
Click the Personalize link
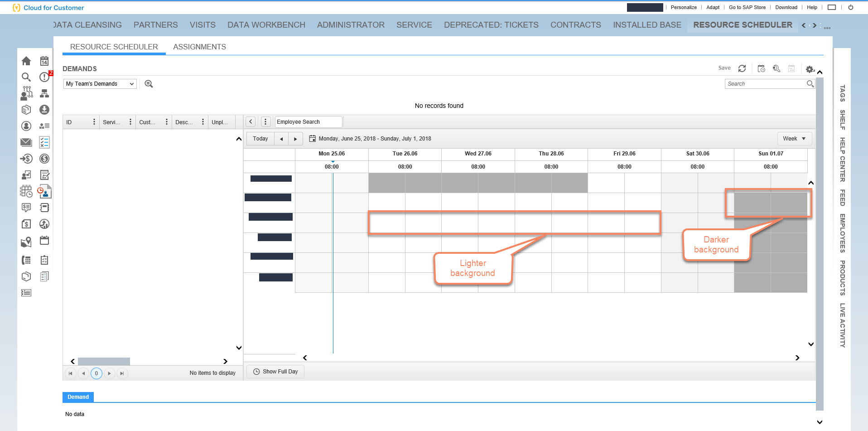point(684,7)
